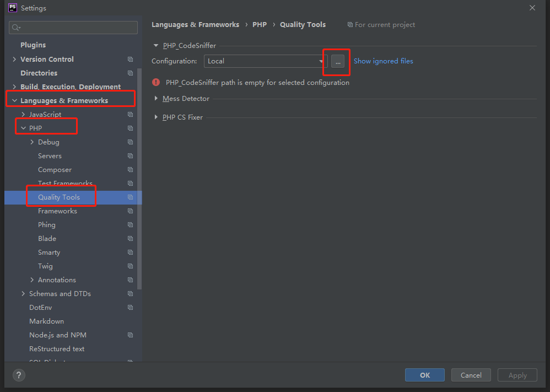Click the project-level icon beside Blade
Screen dimensions: 550x392
(131, 239)
